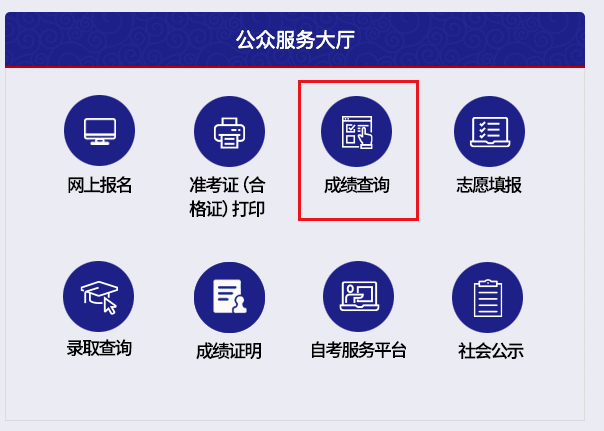Click the person stamp on the 成绩证明 icon
Image resolution: width=604 pixels, height=431 pixels.
coord(240,305)
